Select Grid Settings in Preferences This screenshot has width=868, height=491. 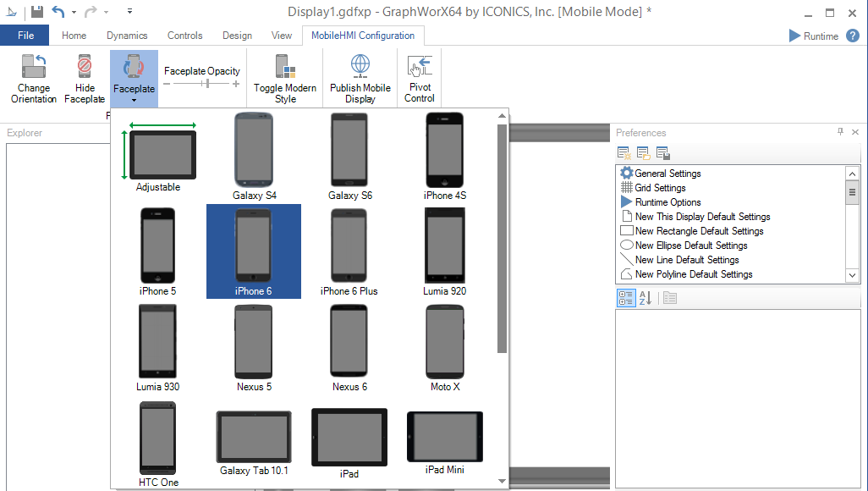coord(660,188)
